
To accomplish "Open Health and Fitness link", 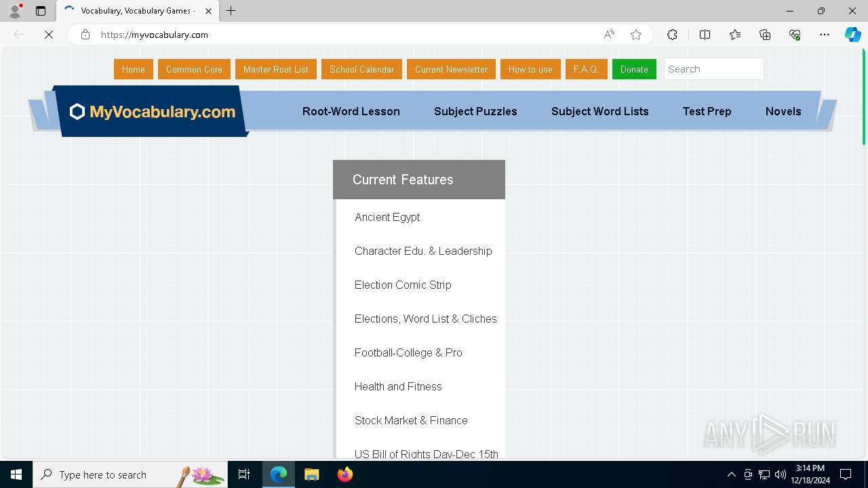I will click(x=398, y=386).
